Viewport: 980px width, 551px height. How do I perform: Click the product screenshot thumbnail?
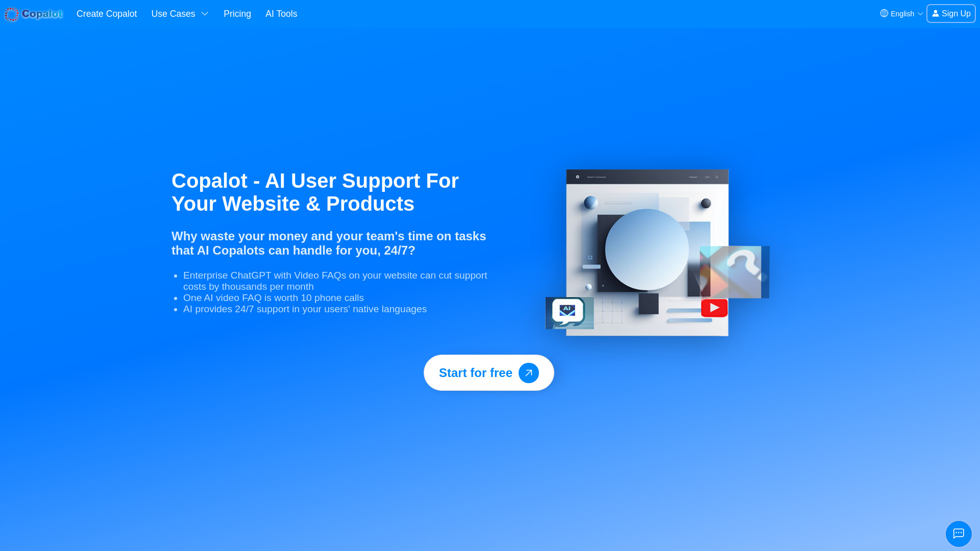(648, 253)
